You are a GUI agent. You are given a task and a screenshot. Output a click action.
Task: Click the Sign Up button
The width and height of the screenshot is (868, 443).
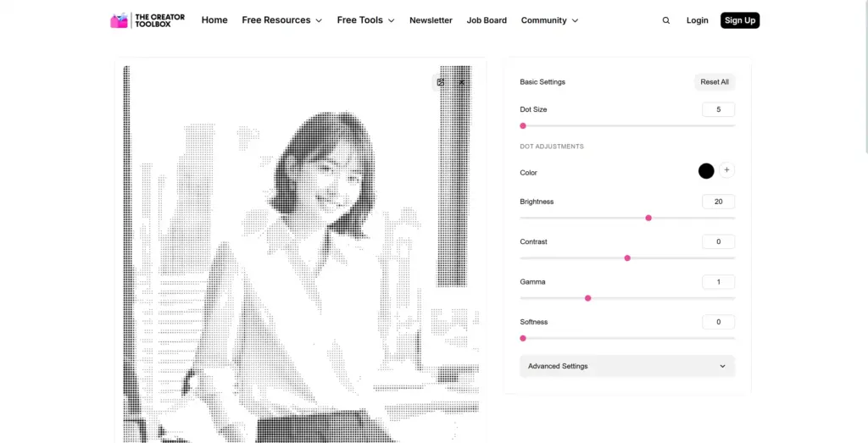coord(740,20)
